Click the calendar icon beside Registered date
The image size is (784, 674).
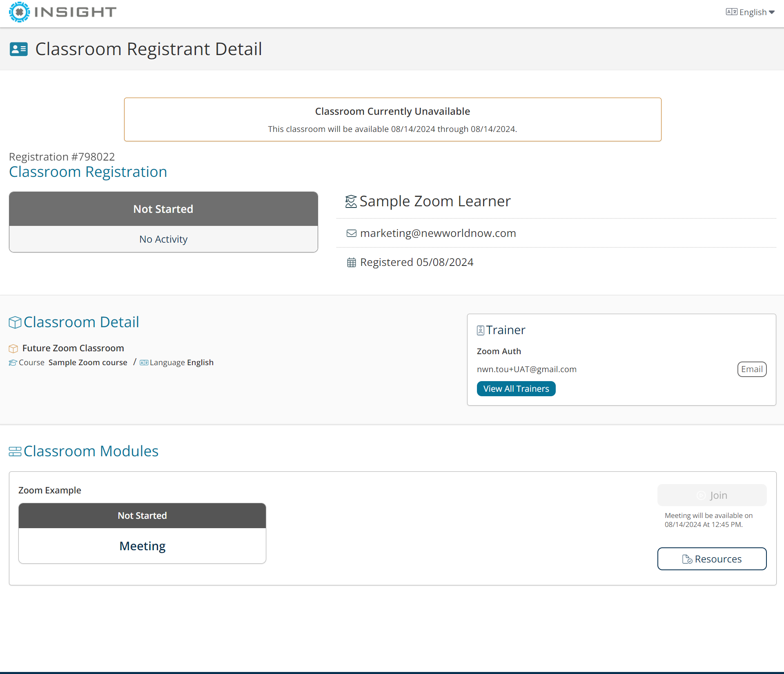point(351,262)
